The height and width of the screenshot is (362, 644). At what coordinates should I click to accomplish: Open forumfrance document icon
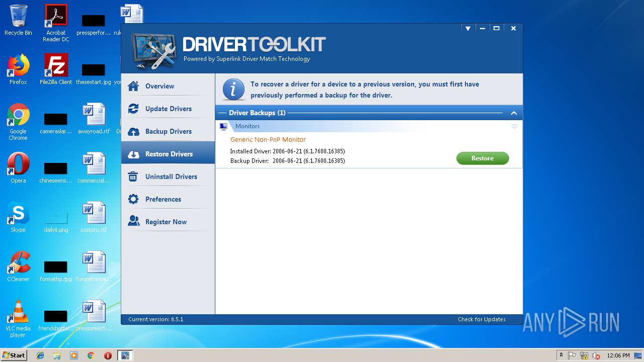[94, 266]
